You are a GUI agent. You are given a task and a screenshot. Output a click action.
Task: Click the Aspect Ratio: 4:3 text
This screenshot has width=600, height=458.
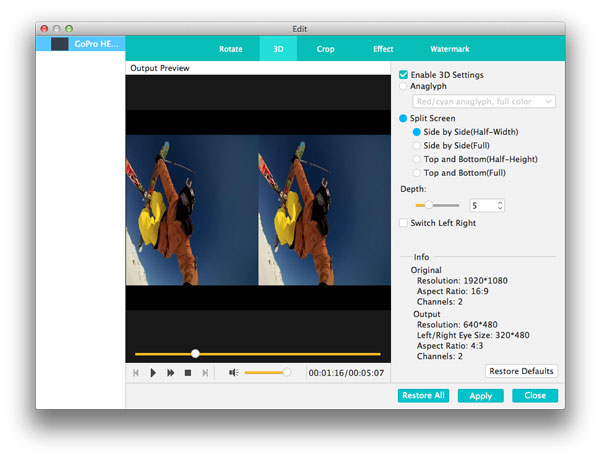click(x=450, y=346)
